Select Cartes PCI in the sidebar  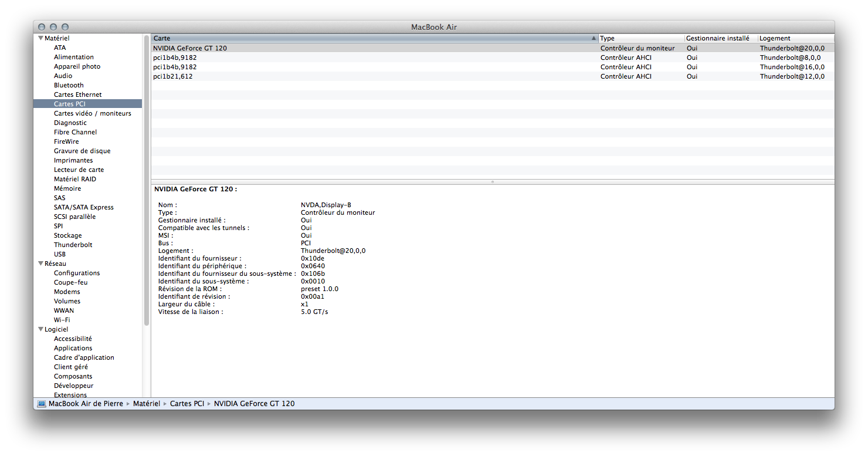point(87,104)
